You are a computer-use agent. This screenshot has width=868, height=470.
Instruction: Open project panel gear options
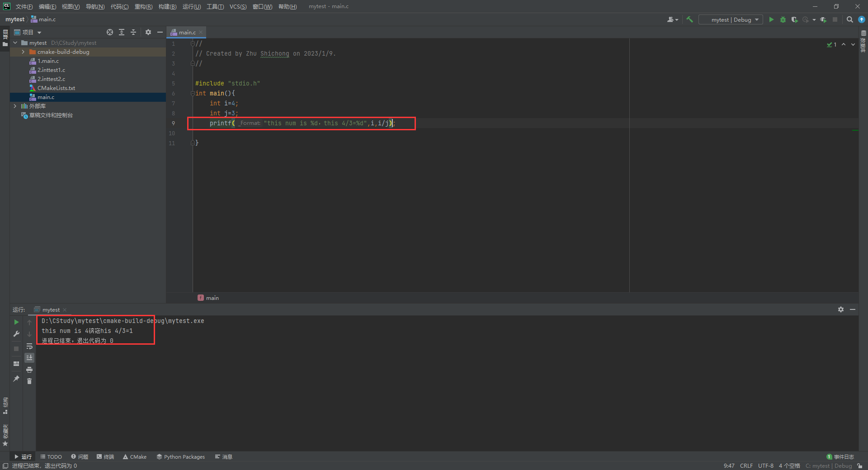148,32
